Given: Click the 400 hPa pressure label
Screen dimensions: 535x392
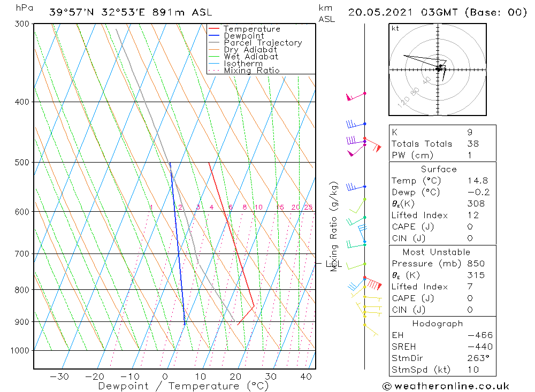Looking at the screenshot, I should 22,102.
